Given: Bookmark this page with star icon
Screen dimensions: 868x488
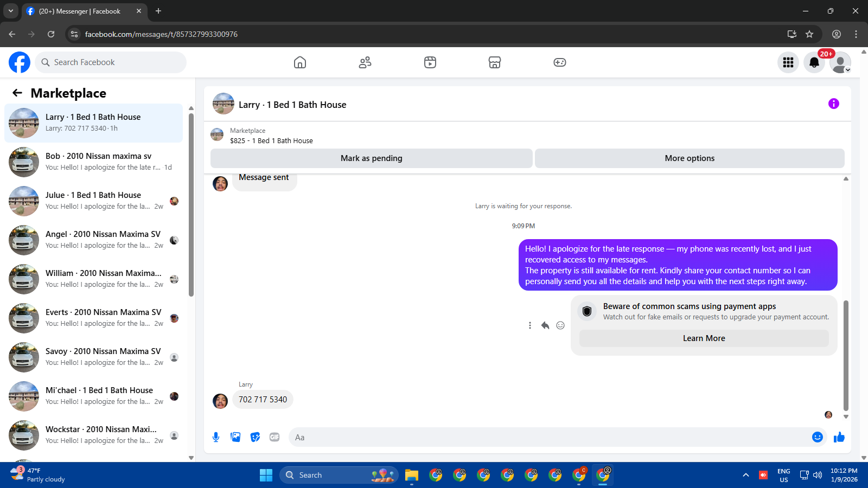Looking at the screenshot, I should point(809,34).
